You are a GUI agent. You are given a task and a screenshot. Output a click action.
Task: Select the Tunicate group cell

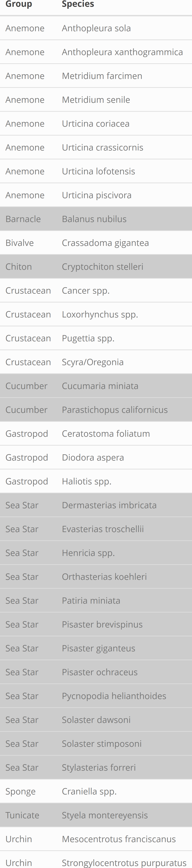22,815
